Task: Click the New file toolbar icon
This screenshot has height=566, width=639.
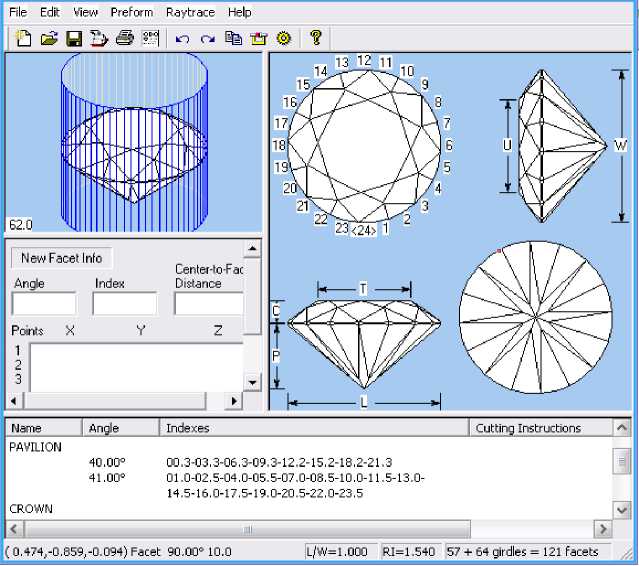Action: coord(24,38)
